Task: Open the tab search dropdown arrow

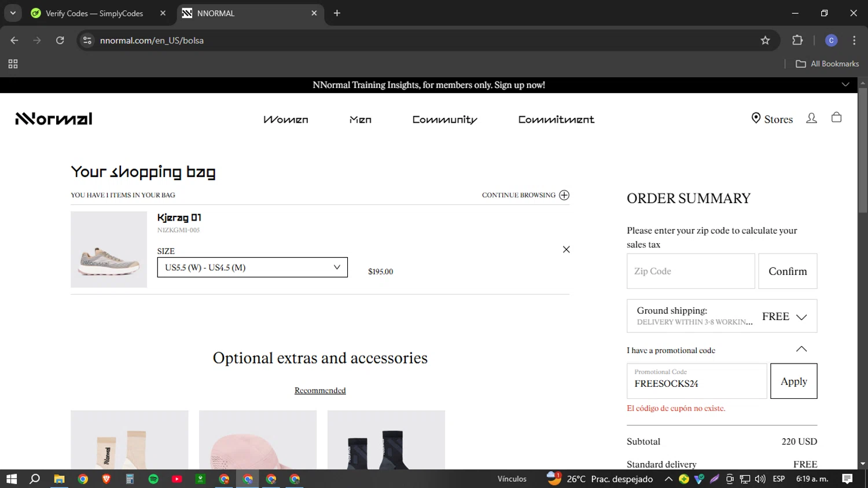Action: 13,13
